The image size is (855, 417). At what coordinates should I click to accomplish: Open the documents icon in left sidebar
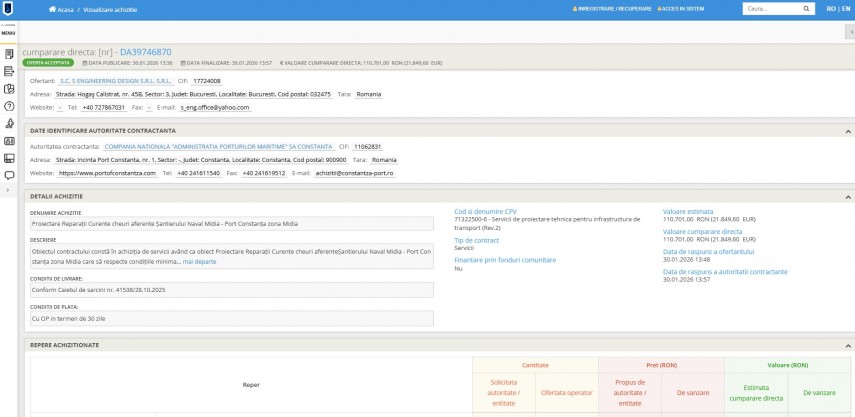(x=9, y=53)
